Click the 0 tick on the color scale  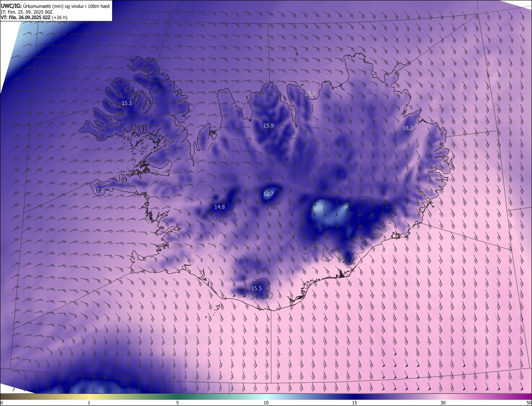(x=2, y=403)
